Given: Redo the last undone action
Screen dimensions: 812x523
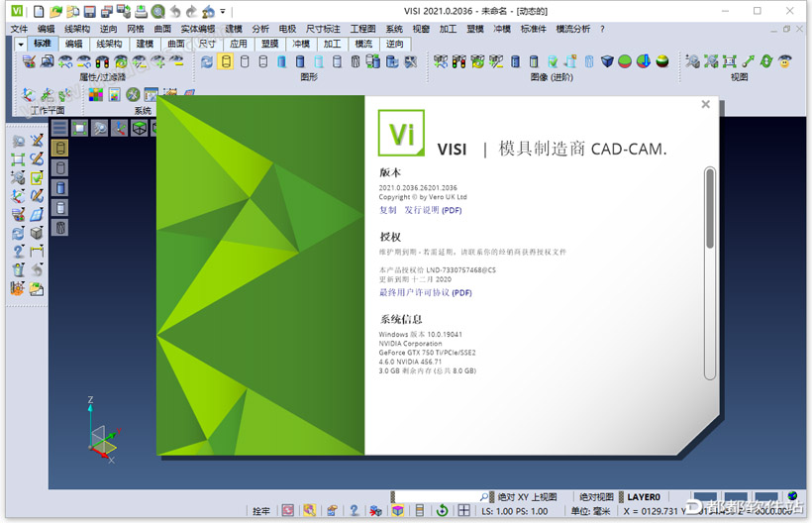Looking at the screenshot, I should click(191, 11).
